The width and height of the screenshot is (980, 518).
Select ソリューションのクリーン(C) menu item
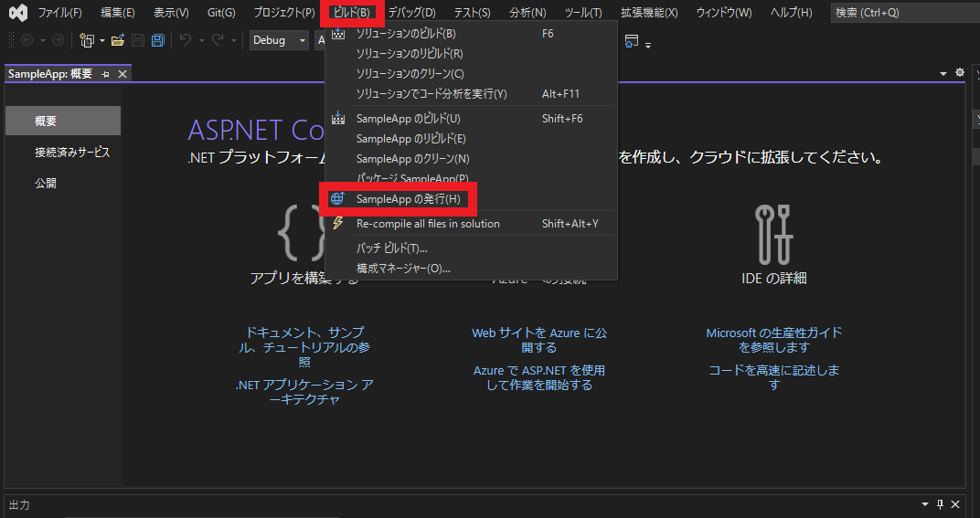click(x=471, y=74)
